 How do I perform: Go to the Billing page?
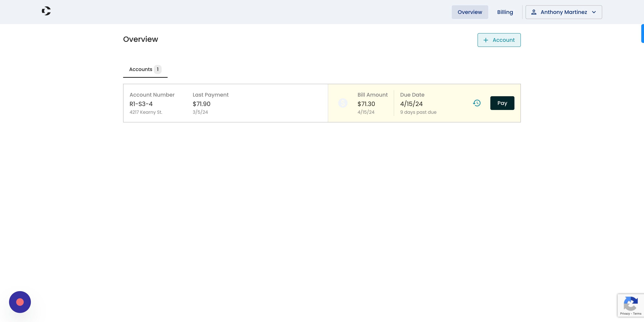(505, 12)
